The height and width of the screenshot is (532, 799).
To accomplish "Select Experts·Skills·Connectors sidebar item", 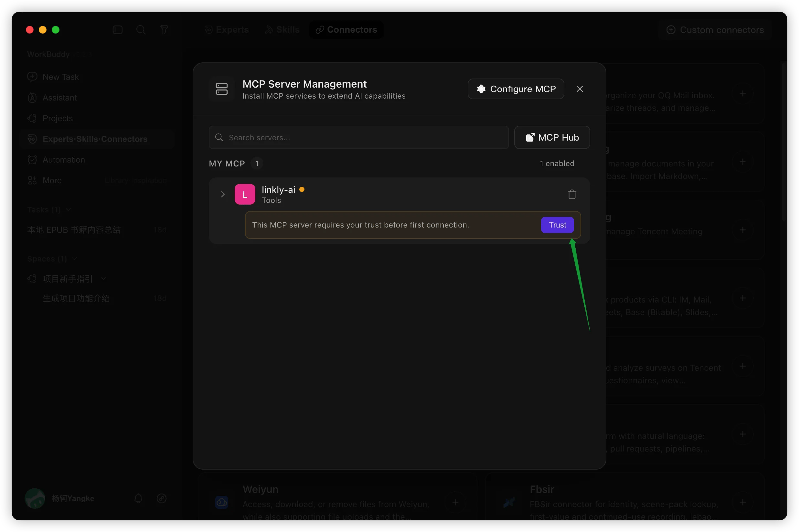I will point(97,139).
